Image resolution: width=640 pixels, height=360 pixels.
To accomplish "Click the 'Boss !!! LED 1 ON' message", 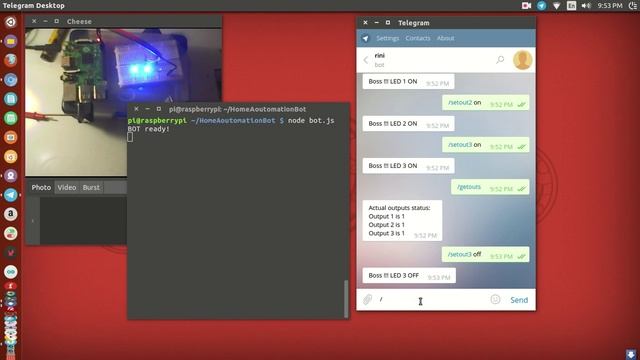I will coord(408,82).
